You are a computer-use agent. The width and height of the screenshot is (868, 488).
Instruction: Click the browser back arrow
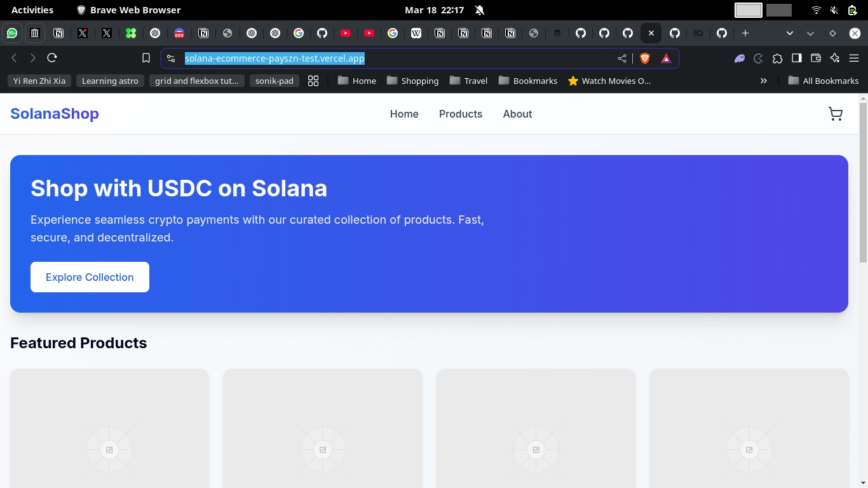(14, 58)
